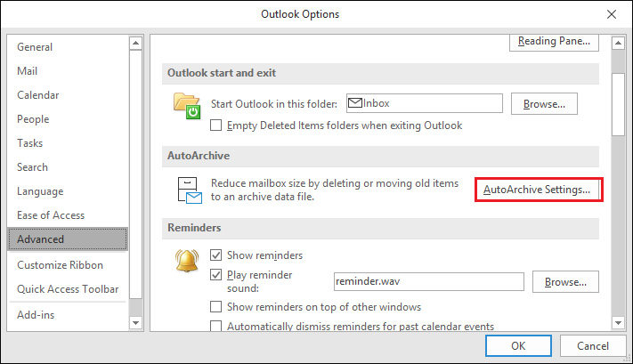
Task: Enable Show reminders on top of windows
Action: pyautogui.click(x=215, y=307)
